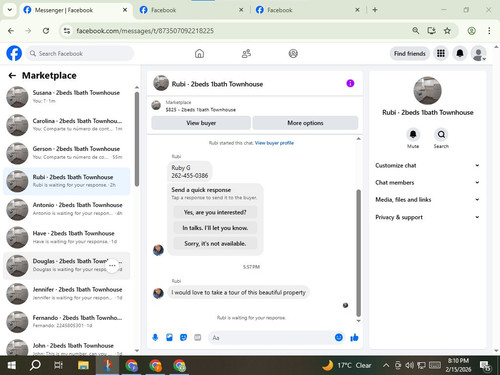Open the Menu grid icon
The height and width of the screenshot is (375, 500).
coord(441,53)
